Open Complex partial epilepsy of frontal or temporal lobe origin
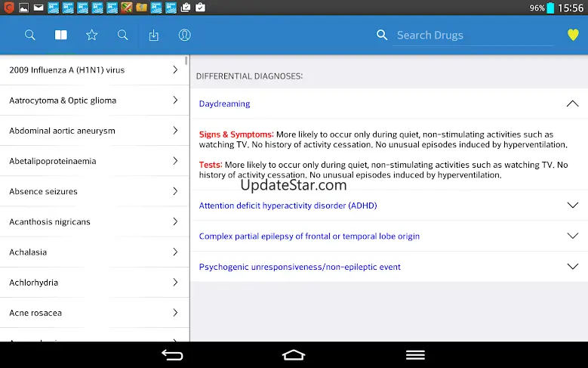 309,237
